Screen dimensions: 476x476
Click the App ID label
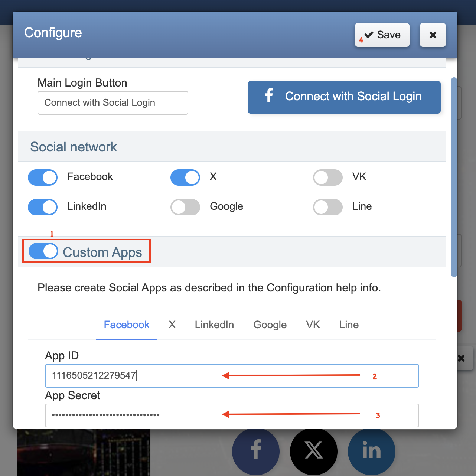[62, 356]
